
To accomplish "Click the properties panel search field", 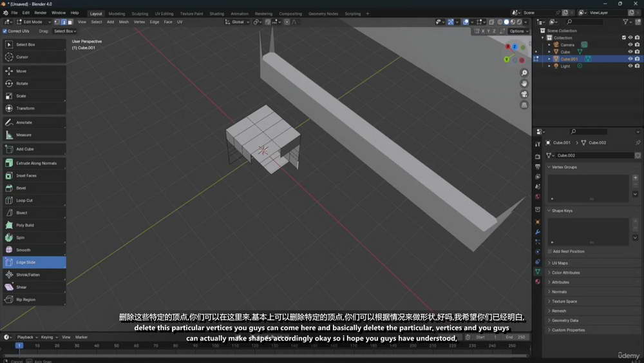I will (x=588, y=132).
